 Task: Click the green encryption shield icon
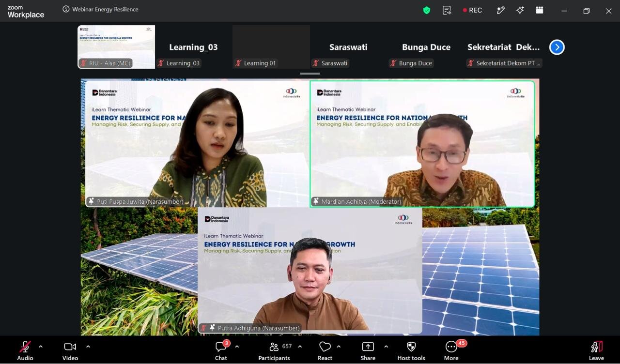point(427,10)
